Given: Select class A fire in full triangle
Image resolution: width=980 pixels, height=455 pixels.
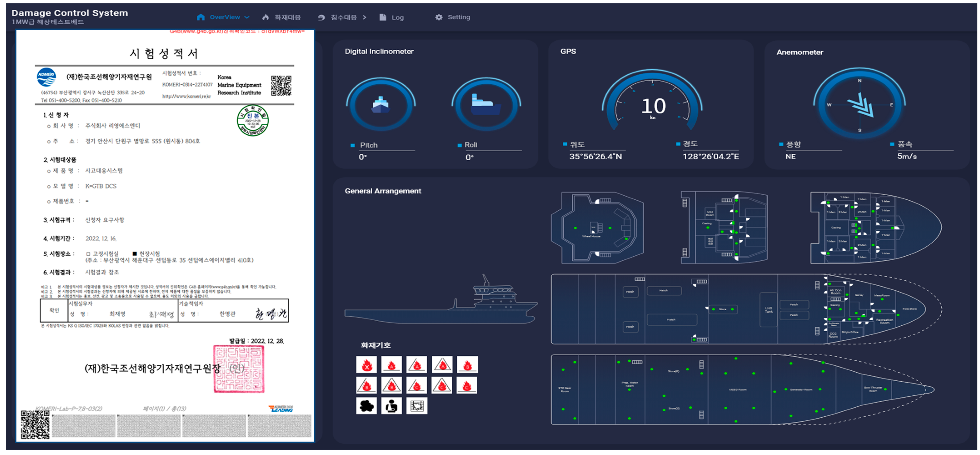Looking at the screenshot, I should click(x=442, y=365).
